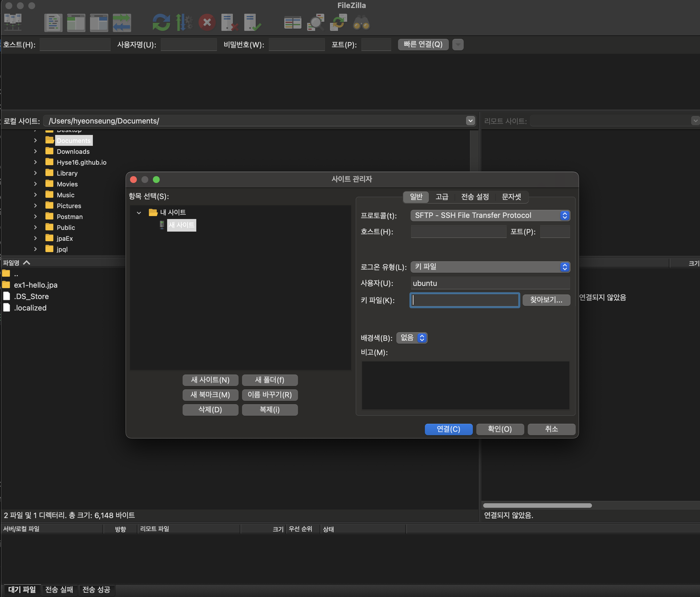Viewport: 700px width, 597px height.
Task: Switch to the 고급 tab
Action: [442, 197]
